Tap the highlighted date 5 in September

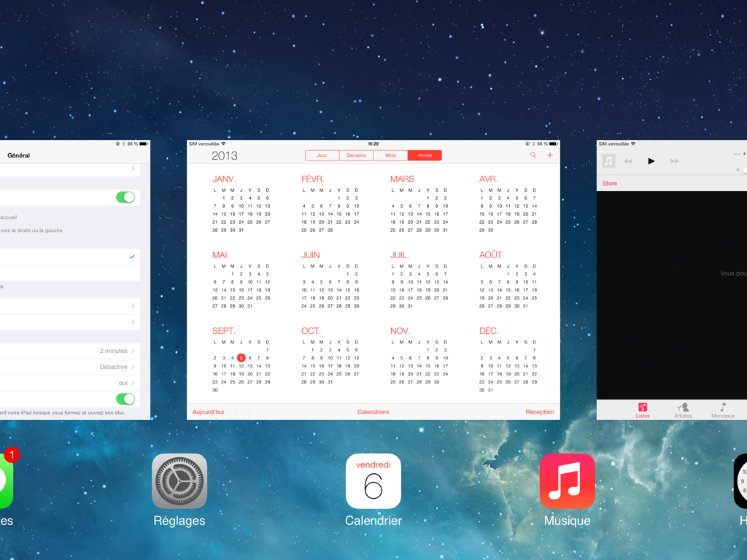pos(241,357)
